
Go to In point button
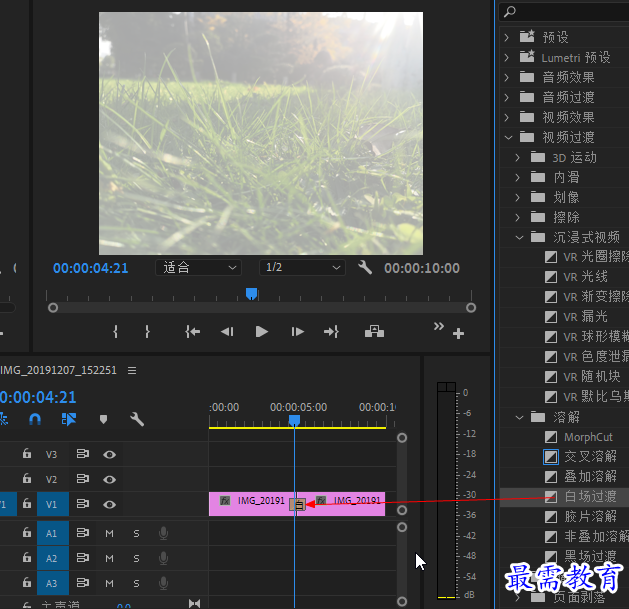click(193, 332)
